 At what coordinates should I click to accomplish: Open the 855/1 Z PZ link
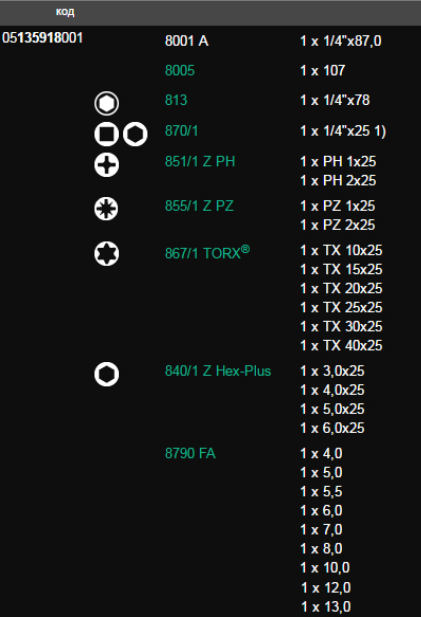(x=199, y=206)
